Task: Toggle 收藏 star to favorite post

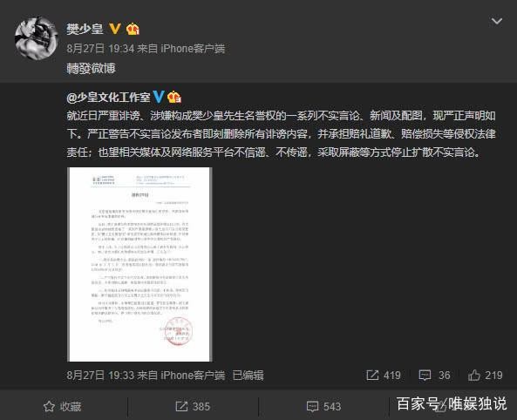Action: coord(62,406)
